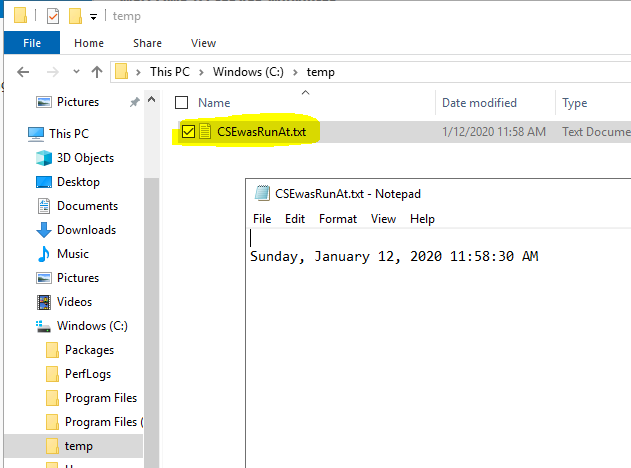The width and height of the screenshot is (631, 468).
Task: Expand the This PC breadcrumb chevron
Action: pos(140,72)
